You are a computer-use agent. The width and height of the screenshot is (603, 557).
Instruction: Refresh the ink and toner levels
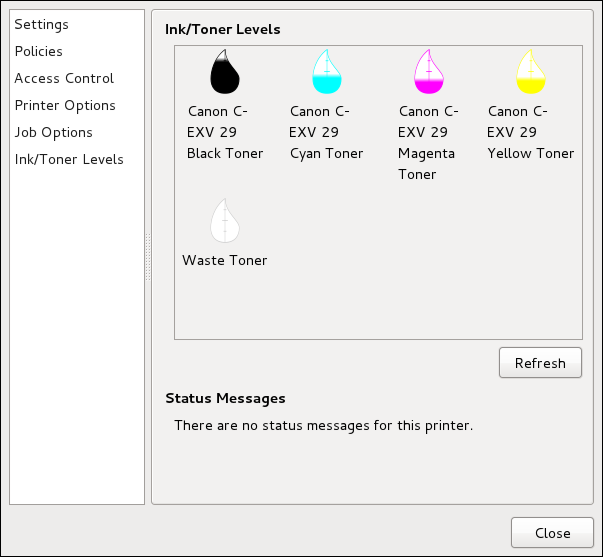click(x=540, y=363)
